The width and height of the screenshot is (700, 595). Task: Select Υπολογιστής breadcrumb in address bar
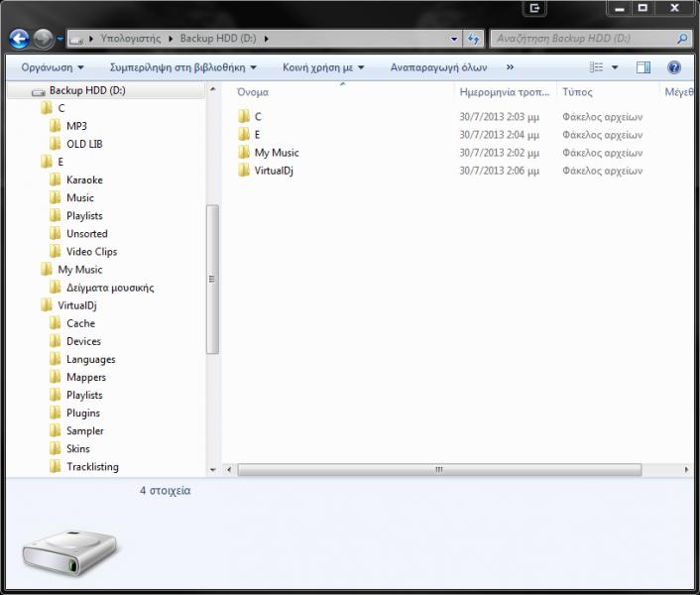click(x=130, y=39)
